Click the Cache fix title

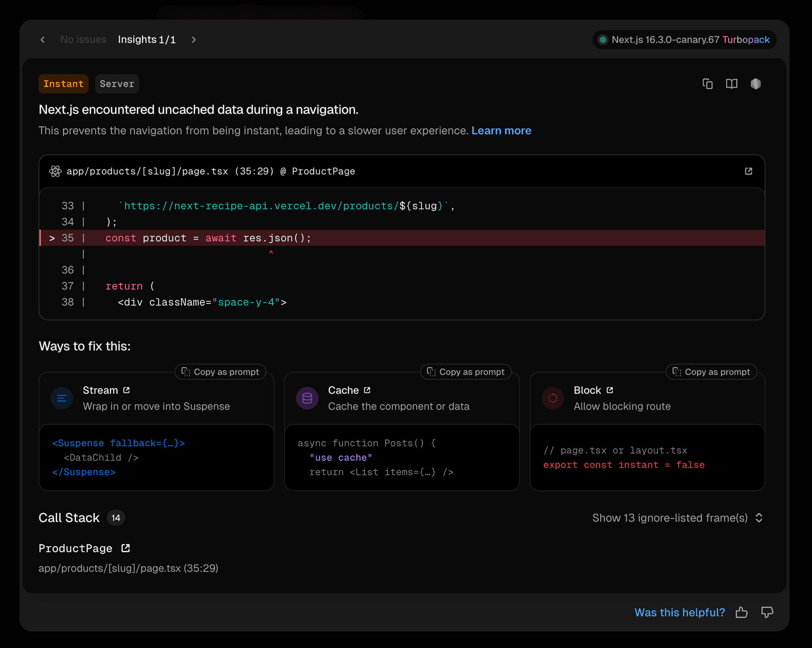[343, 390]
